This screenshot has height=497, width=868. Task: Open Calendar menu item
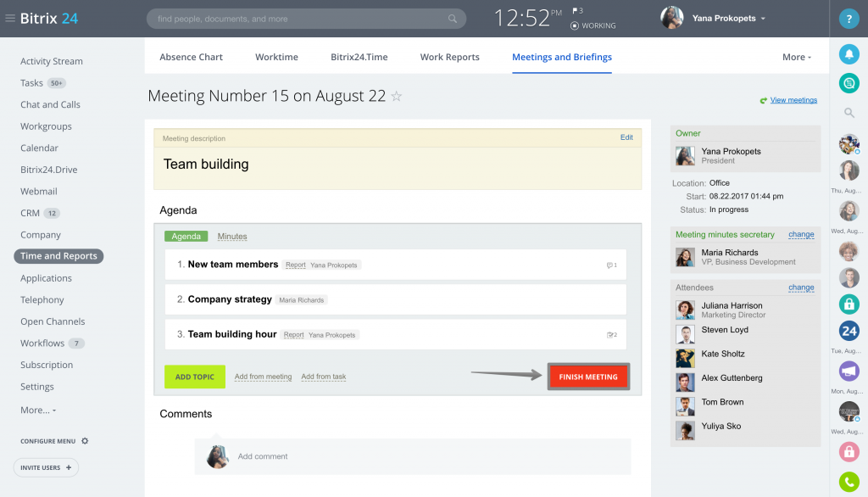39,148
